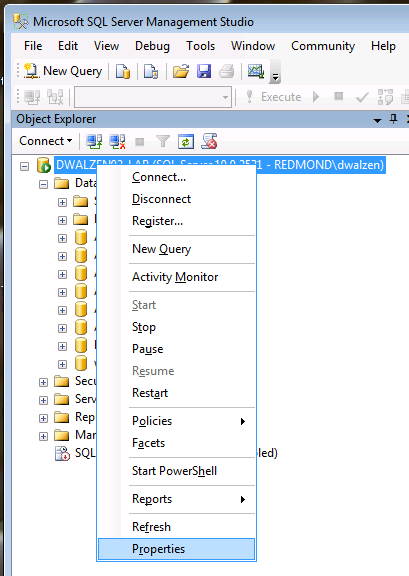
Task: Click the Object Explorer Connect server icon
Action: [94, 141]
